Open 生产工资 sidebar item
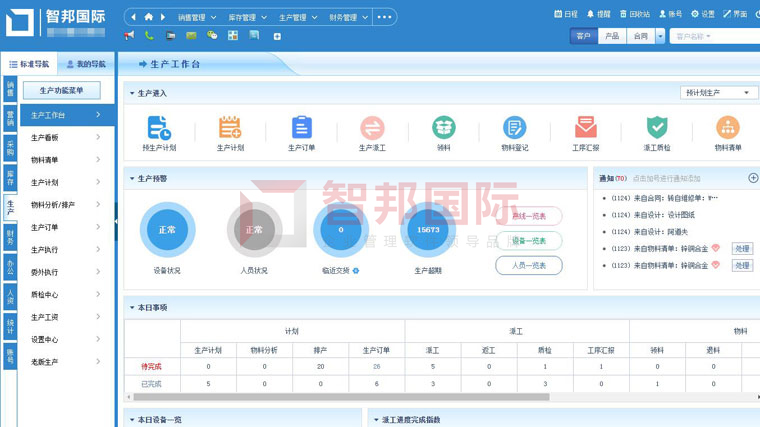This screenshot has height=427, width=760. [x=67, y=317]
